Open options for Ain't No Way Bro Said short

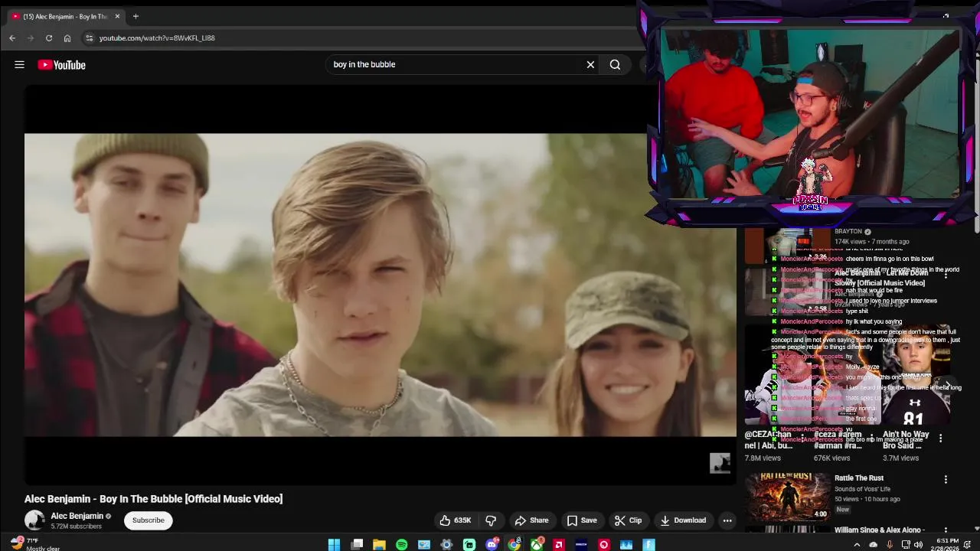tap(941, 438)
